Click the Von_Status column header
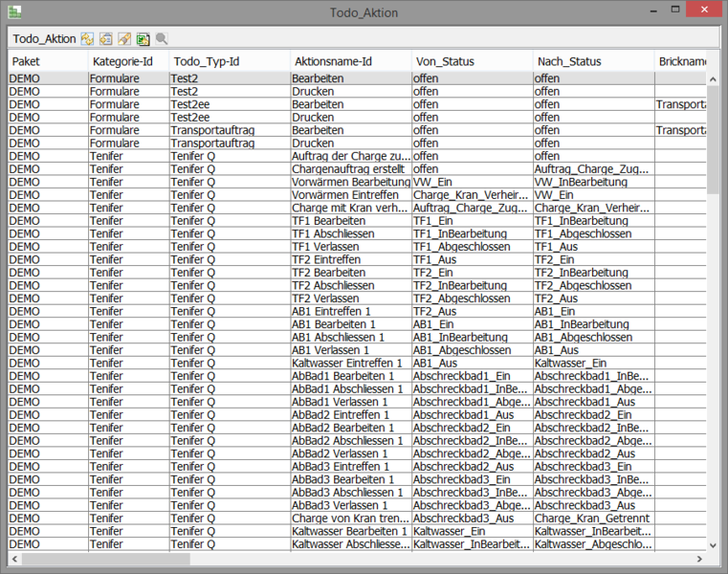728x574 pixels. [471, 61]
